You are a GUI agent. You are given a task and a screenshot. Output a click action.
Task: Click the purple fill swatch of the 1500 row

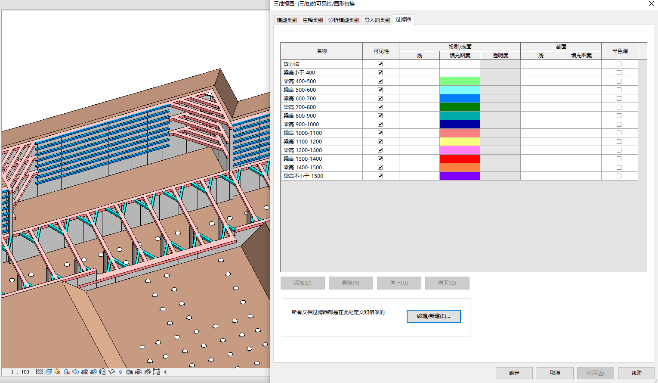point(460,176)
